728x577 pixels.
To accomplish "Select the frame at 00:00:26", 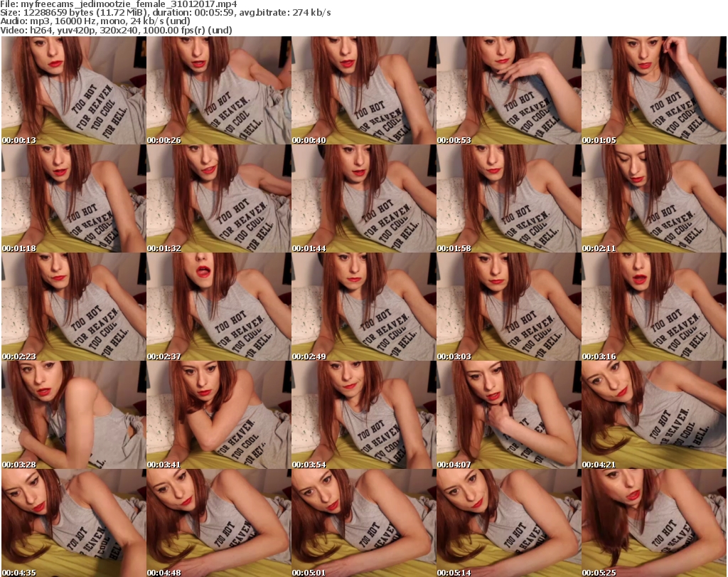I will tap(218, 90).
